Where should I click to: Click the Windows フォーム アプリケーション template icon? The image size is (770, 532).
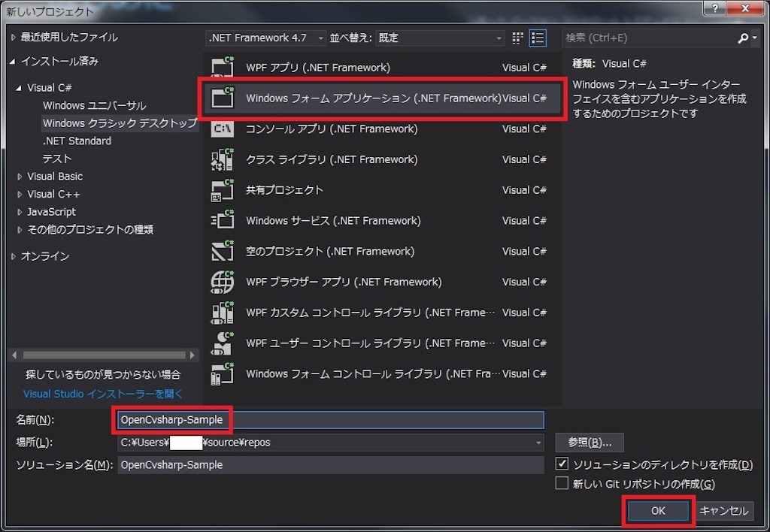(223, 97)
